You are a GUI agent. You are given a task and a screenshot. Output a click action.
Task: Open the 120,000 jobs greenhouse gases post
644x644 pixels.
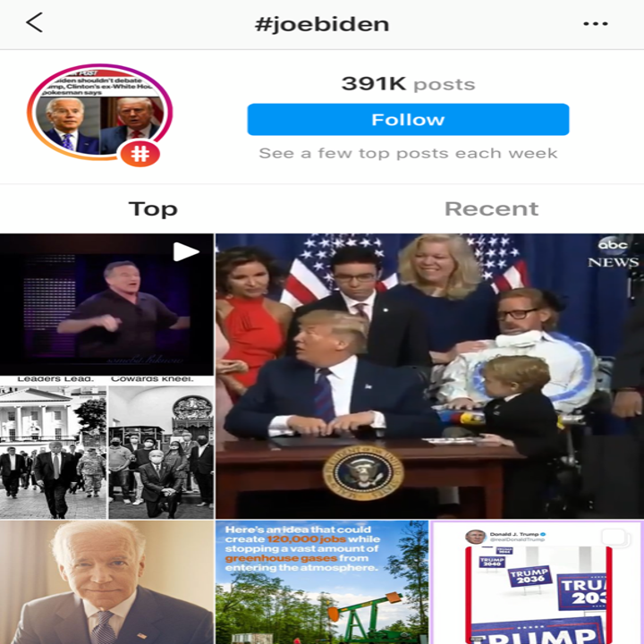click(x=322, y=582)
